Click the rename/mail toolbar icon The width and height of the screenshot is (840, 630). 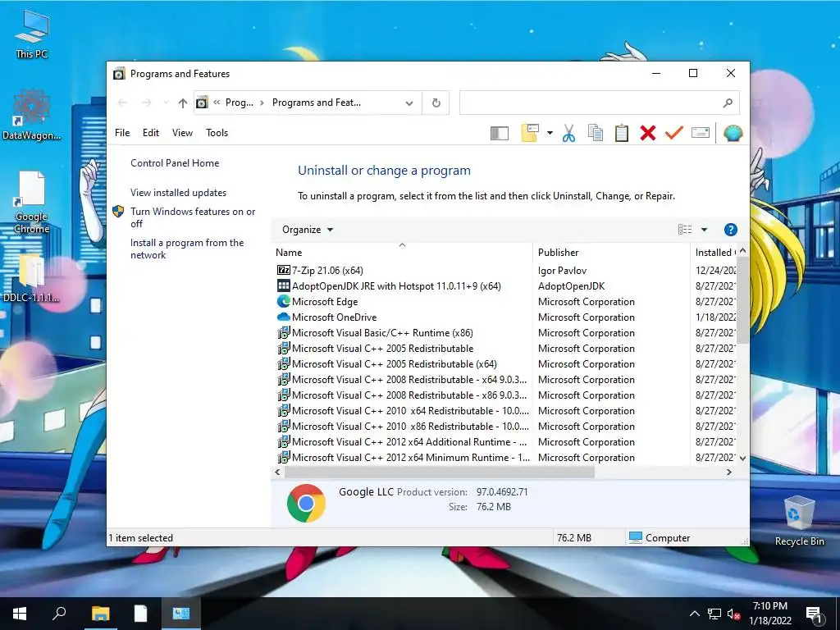(701, 132)
